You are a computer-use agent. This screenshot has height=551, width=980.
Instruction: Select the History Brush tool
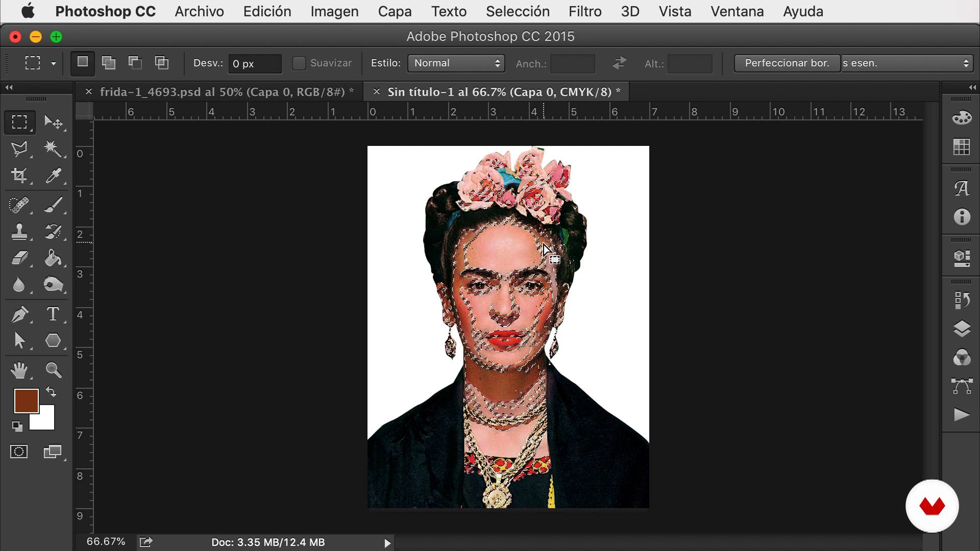click(x=53, y=232)
